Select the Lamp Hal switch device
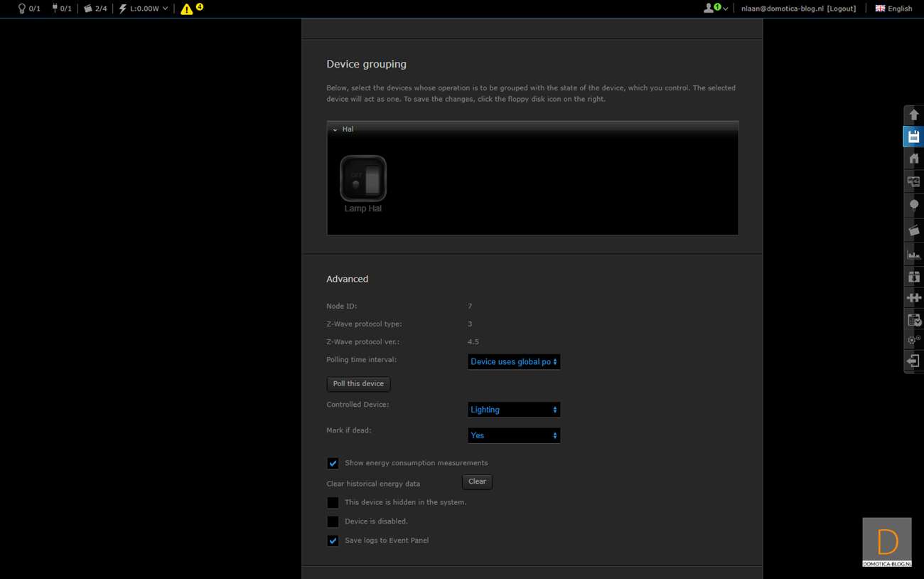Image resolution: width=924 pixels, height=579 pixels. click(363, 179)
